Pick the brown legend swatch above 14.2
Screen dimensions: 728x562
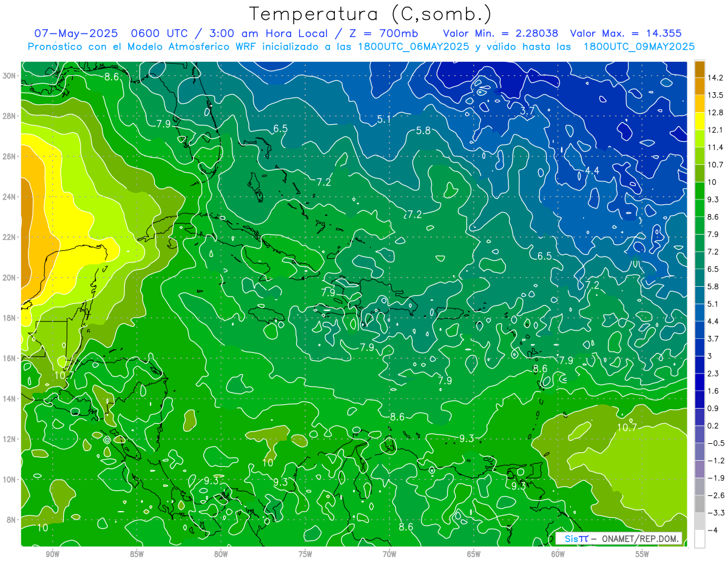coord(699,69)
